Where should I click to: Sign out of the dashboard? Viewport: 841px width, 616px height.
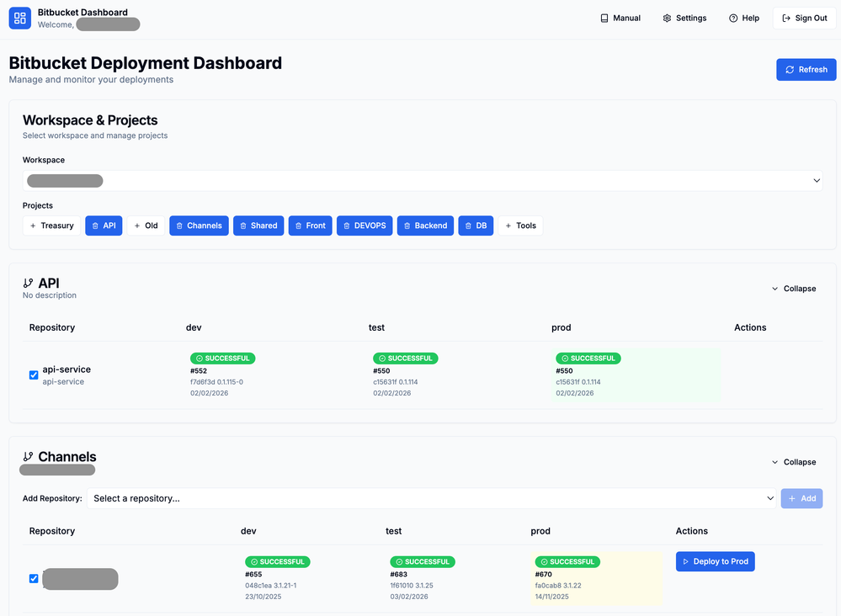pyautogui.click(x=805, y=19)
